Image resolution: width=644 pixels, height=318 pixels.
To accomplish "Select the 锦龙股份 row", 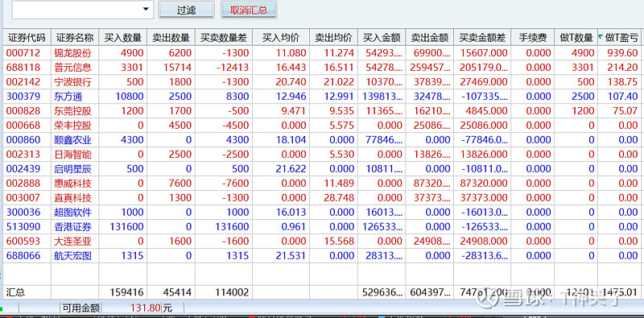I will coord(322,53).
